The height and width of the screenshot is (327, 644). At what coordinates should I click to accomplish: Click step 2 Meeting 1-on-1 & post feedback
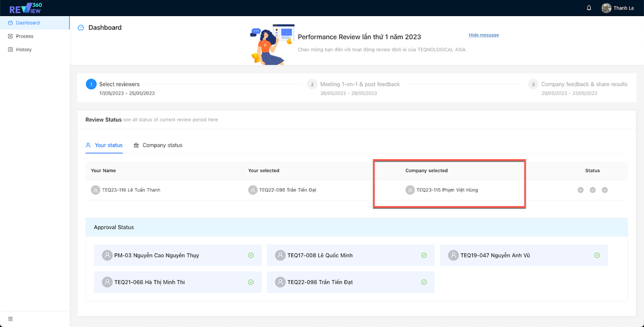(360, 85)
